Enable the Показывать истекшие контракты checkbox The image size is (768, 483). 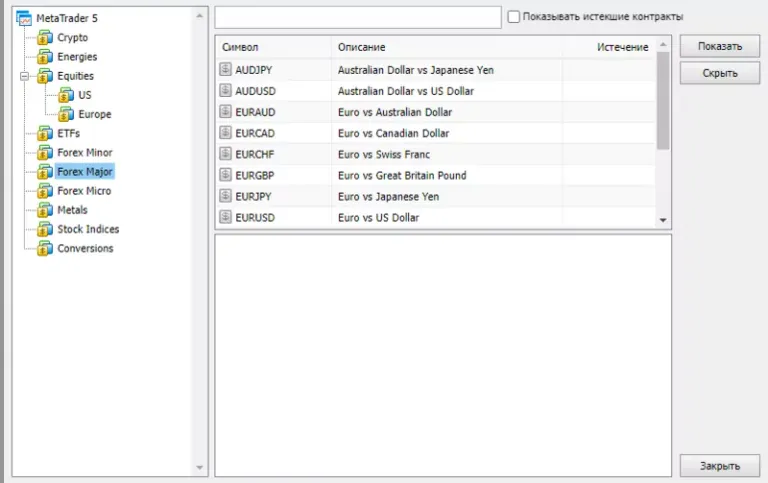pos(513,17)
